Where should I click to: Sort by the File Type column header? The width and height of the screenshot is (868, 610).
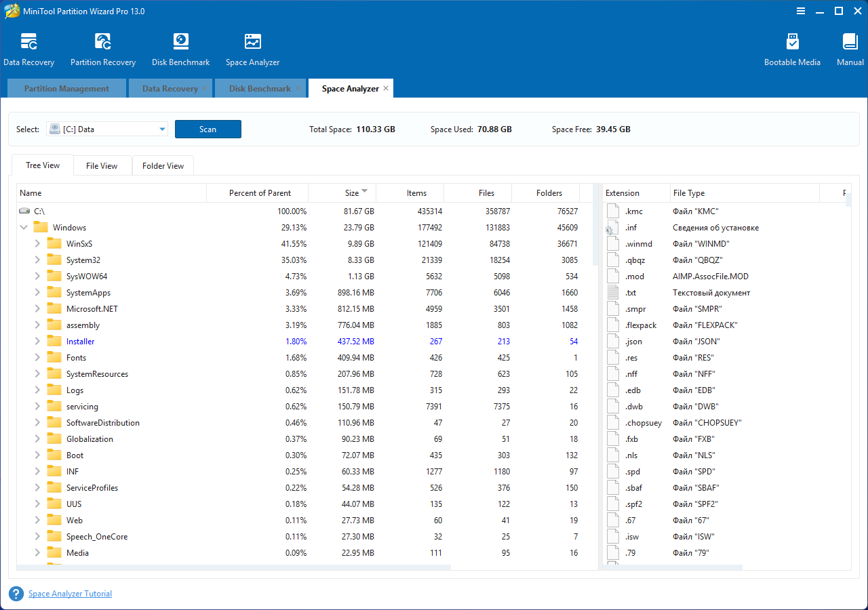(x=745, y=193)
